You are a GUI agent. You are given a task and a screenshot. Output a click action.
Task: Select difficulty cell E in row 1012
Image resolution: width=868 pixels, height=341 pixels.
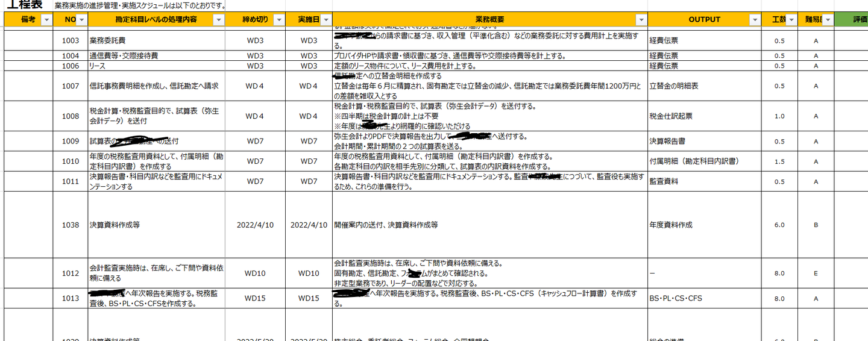(x=816, y=273)
